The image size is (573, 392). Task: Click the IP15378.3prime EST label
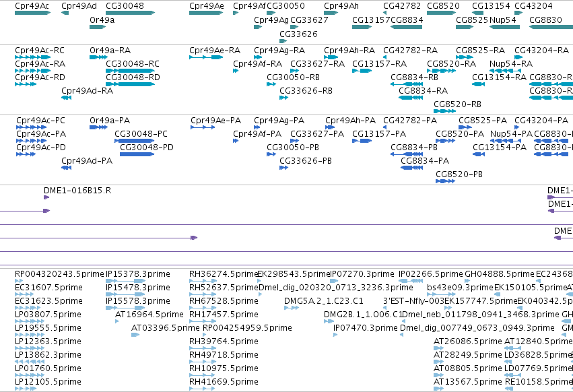[x=138, y=274]
